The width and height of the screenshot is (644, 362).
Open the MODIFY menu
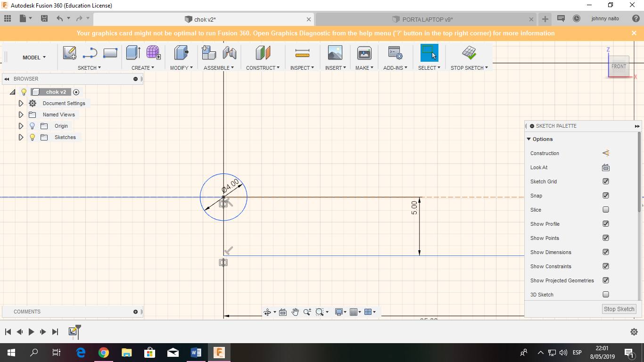tap(182, 68)
